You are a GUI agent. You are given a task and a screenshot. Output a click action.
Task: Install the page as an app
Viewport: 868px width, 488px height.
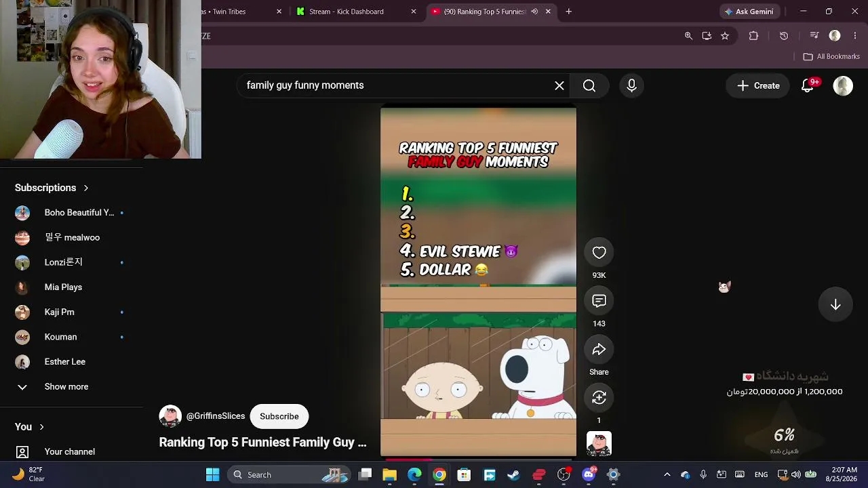pos(707,36)
